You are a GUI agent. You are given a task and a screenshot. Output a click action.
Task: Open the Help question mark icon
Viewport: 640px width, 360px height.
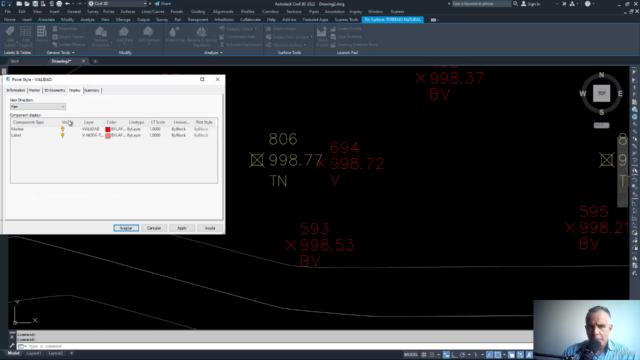587,4
